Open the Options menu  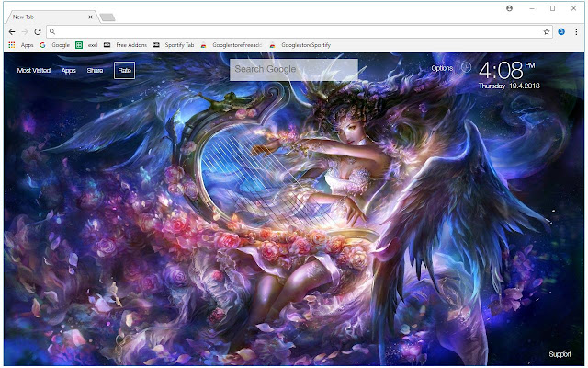point(442,68)
